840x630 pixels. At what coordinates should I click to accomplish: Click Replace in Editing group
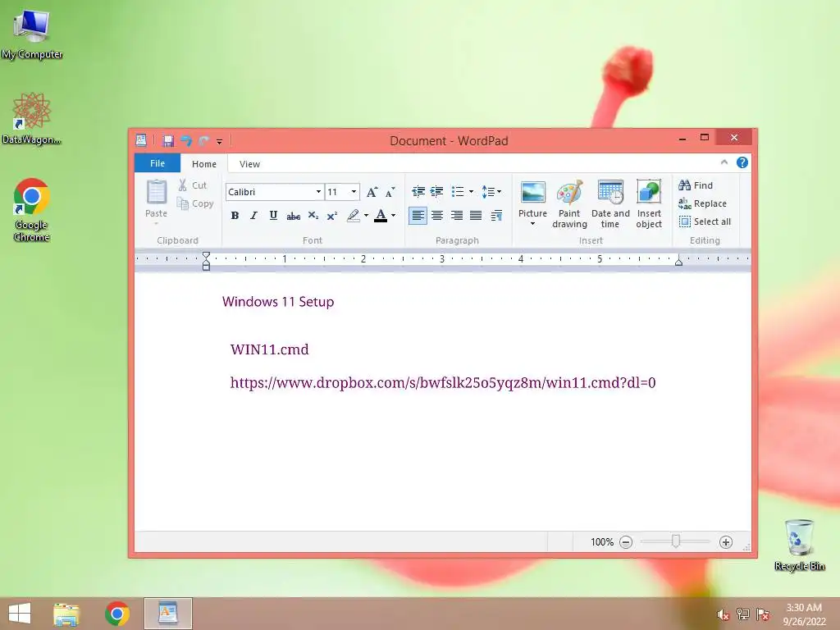point(702,203)
